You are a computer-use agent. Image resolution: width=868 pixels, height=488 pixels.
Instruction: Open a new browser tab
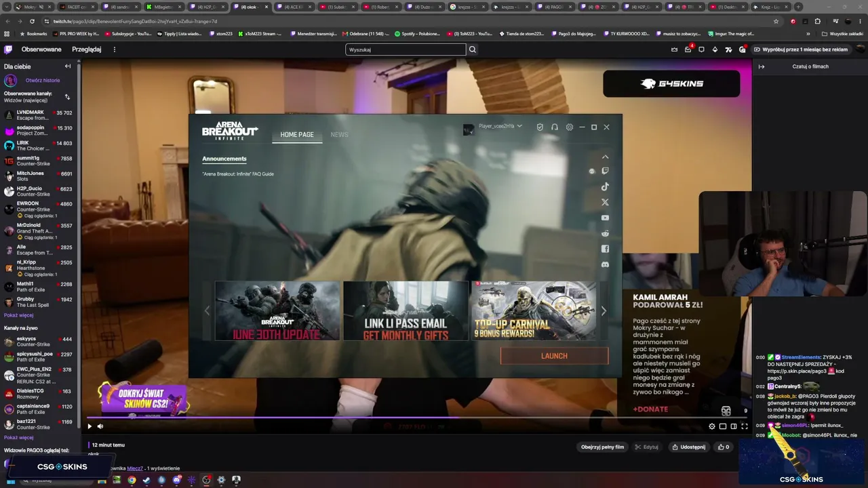798,7
